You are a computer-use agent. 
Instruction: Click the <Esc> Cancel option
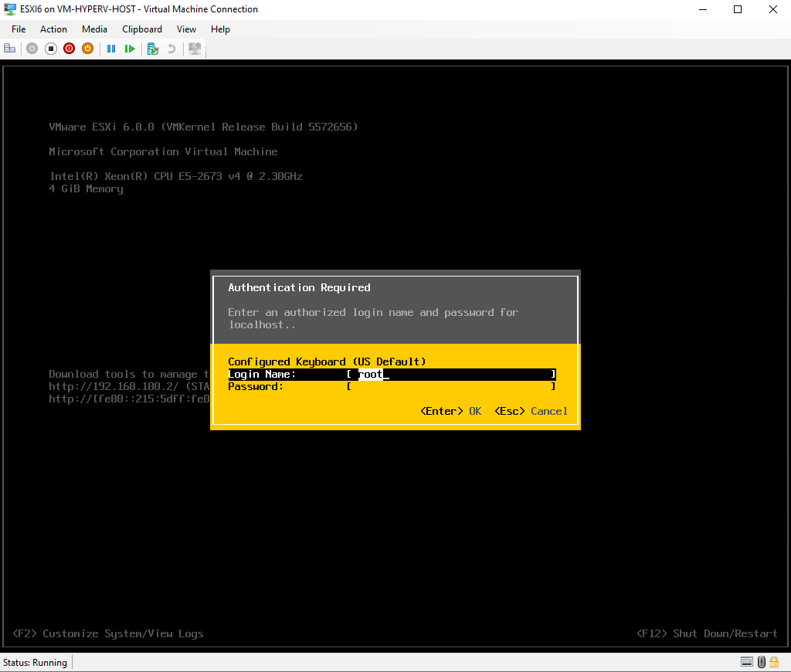pos(531,411)
